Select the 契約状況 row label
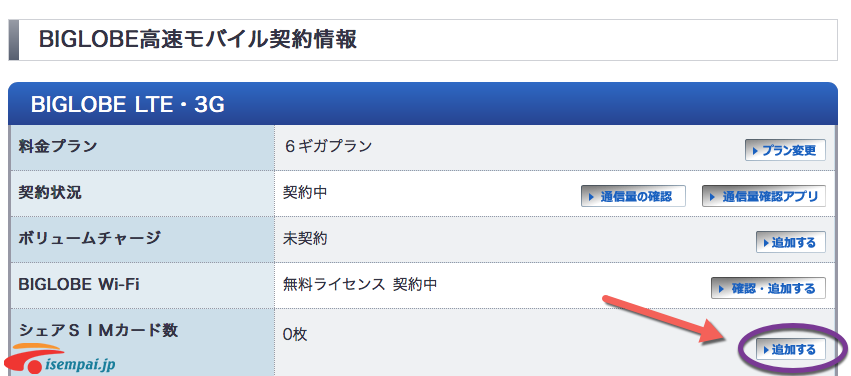This screenshot has height=376, width=851. pyautogui.click(x=50, y=192)
